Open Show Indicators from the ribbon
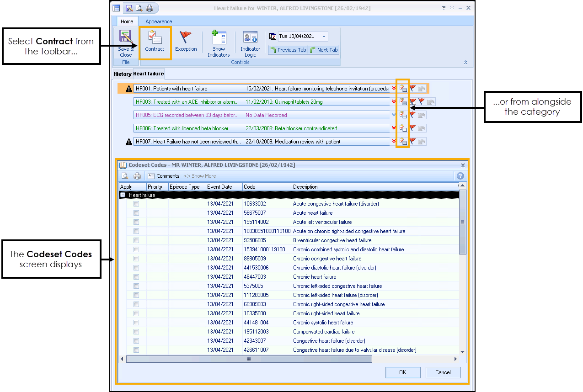 coord(219,38)
